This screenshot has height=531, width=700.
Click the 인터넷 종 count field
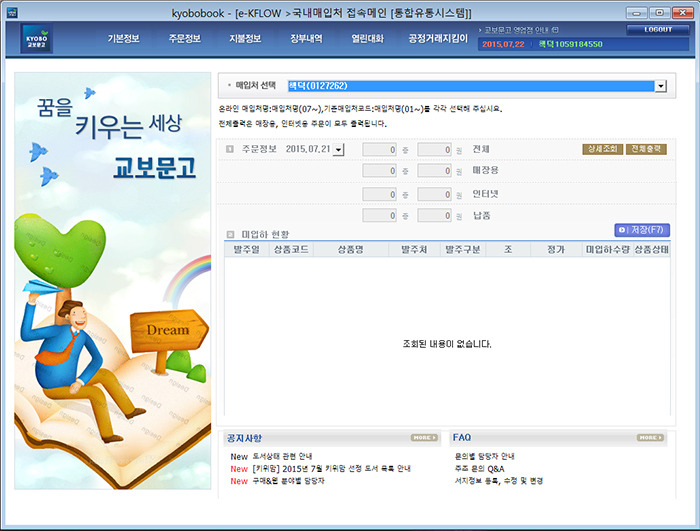click(x=379, y=194)
